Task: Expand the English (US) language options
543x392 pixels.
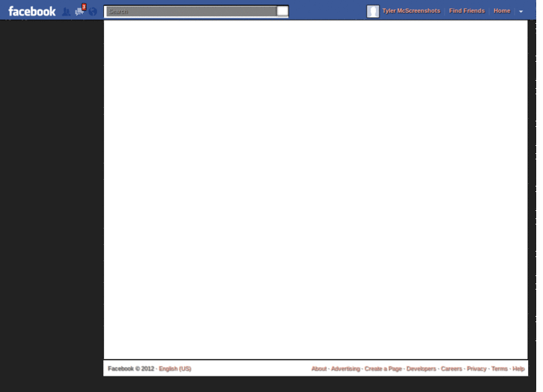Action: 174,368
